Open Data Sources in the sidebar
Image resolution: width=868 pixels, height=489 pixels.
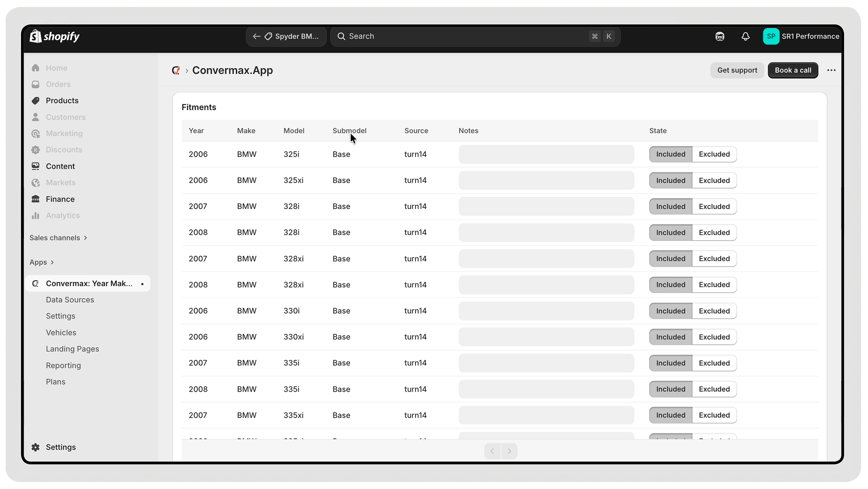(70, 300)
